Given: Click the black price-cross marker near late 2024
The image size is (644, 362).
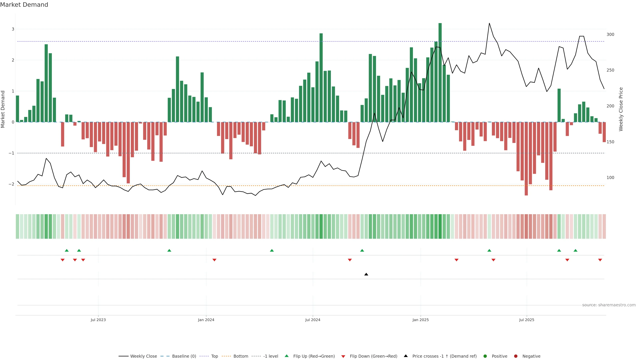Looking at the screenshot, I should [366, 274].
